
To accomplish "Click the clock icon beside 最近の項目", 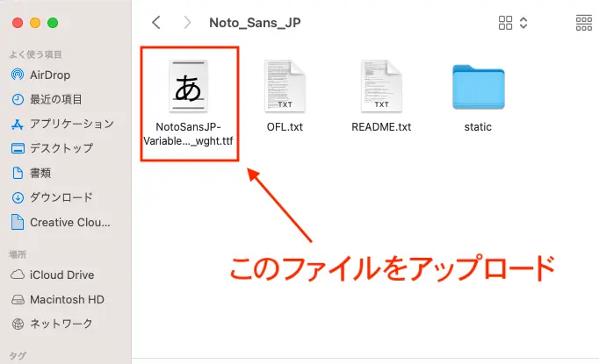I will pos(18,100).
